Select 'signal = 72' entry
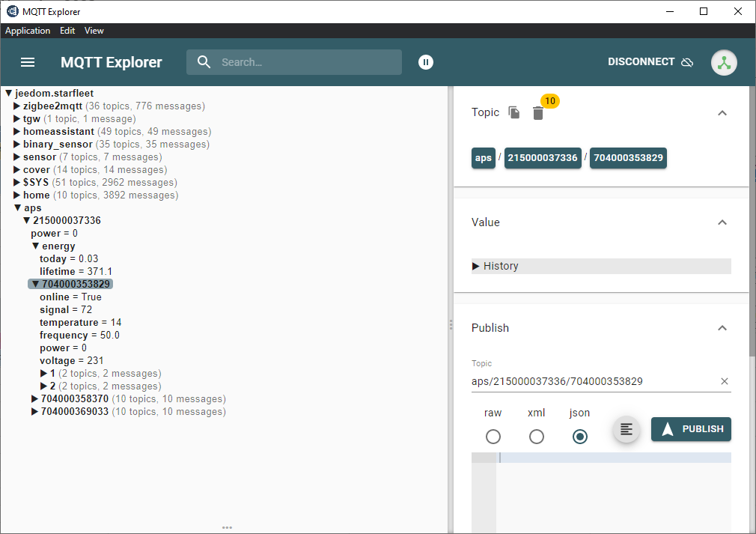Screen dimensions: 756x534 [66, 310]
